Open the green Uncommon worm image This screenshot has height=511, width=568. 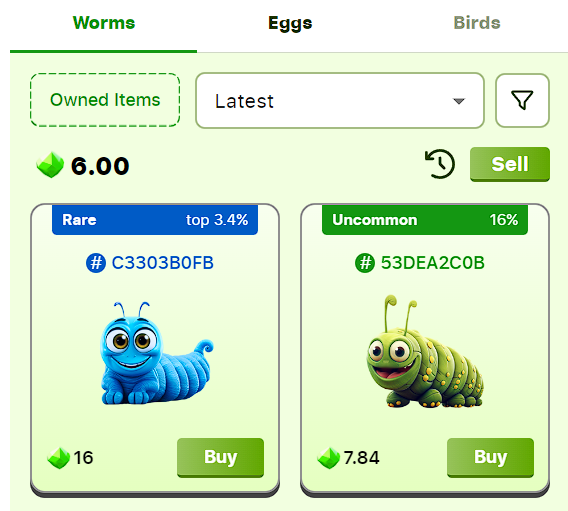click(425, 351)
